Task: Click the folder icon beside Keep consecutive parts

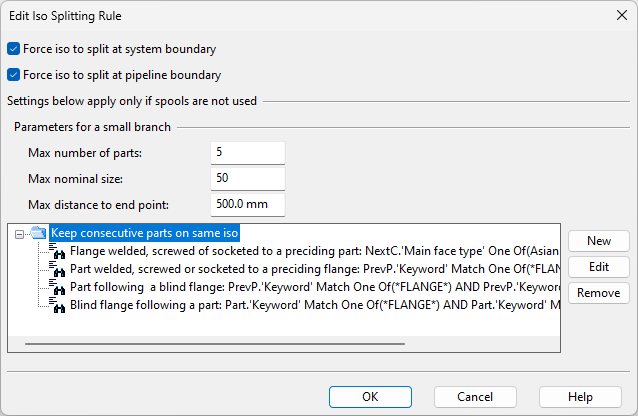Action: coord(38,233)
